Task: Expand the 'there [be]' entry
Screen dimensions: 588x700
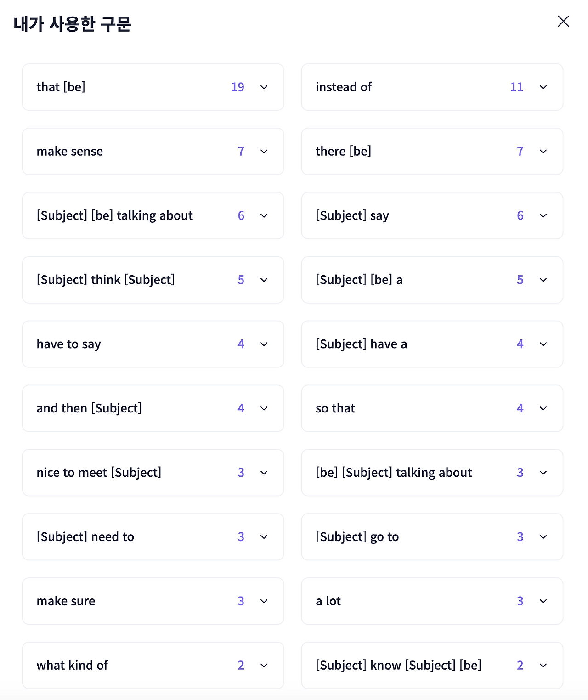Action: click(x=543, y=152)
